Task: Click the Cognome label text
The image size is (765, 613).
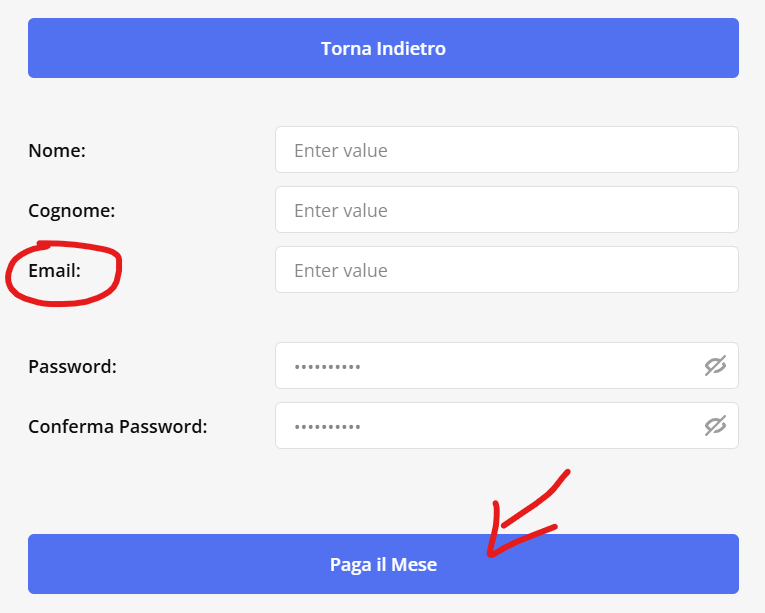Action: click(72, 211)
